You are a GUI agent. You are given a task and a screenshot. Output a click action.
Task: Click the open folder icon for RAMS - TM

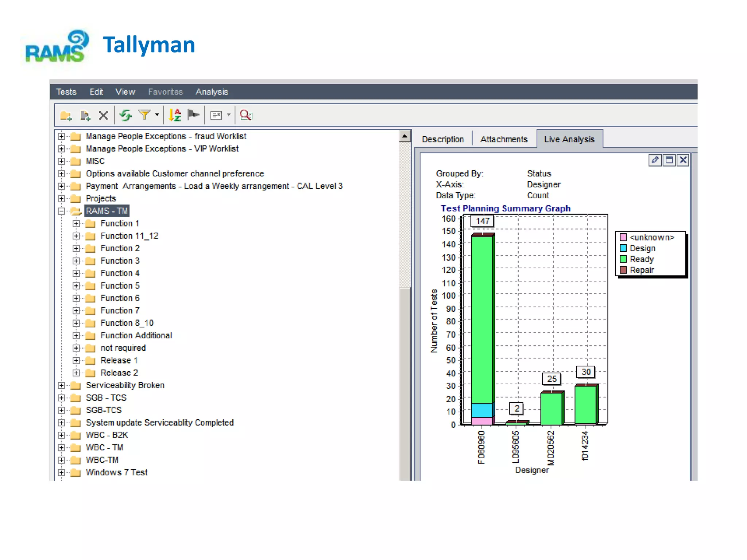coord(76,211)
